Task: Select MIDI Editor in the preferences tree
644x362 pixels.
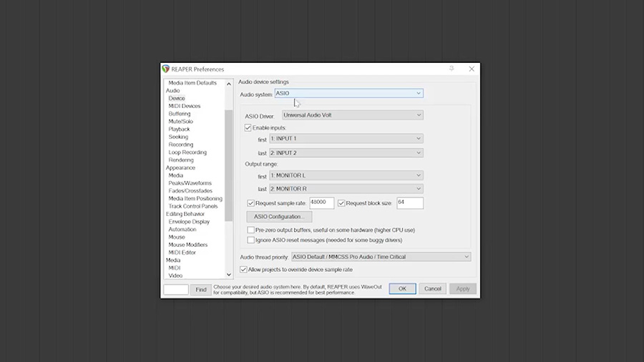Action: click(x=182, y=253)
